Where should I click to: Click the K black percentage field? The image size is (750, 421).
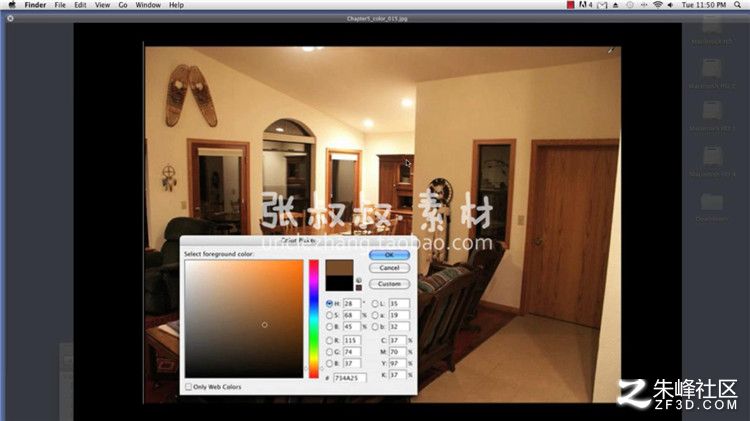click(x=397, y=375)
